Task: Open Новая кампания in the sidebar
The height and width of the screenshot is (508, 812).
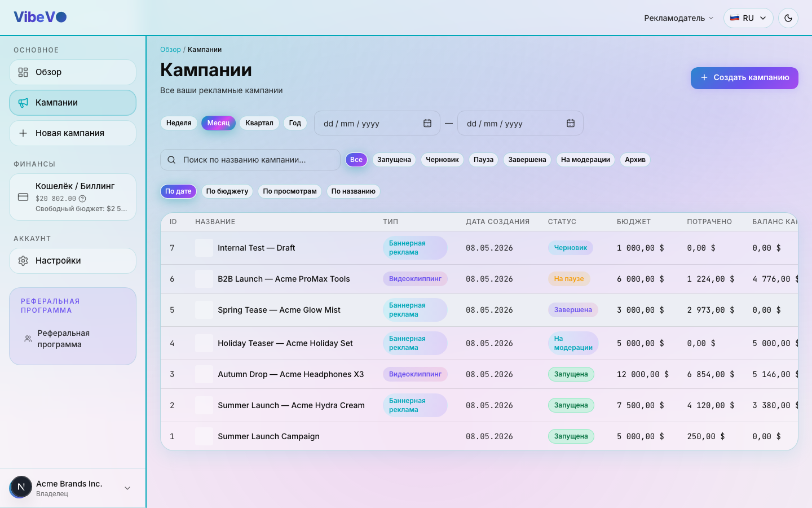Action: click(73, 133)
